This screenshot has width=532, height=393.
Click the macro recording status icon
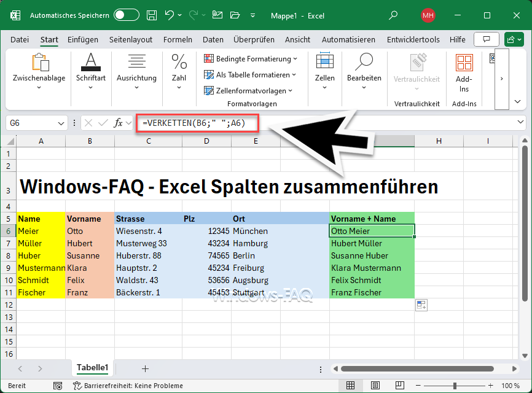[58, 386]
